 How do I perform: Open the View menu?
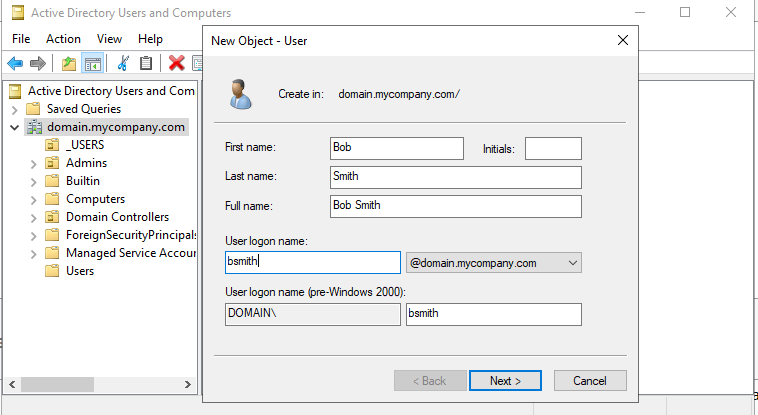(109, 39)
